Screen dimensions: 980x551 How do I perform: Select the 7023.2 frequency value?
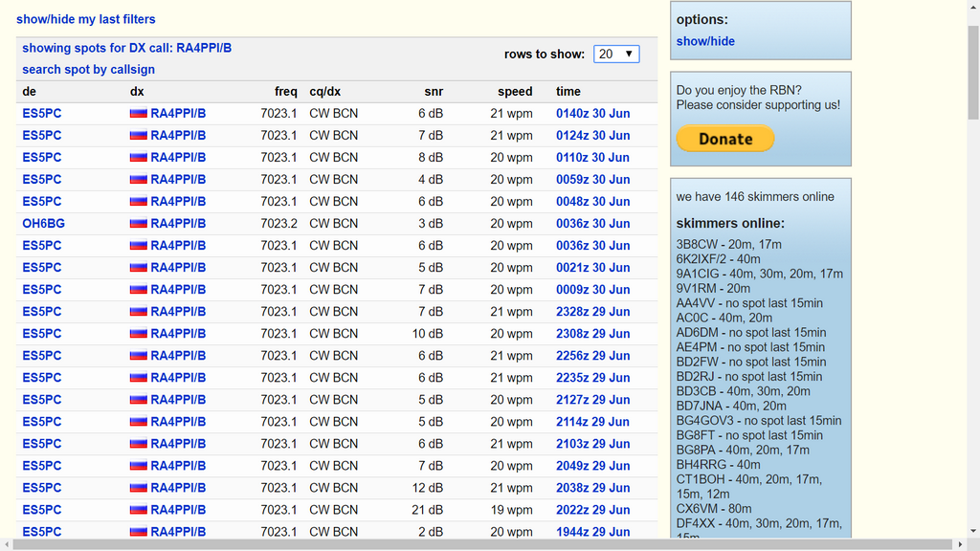point(278,223)
